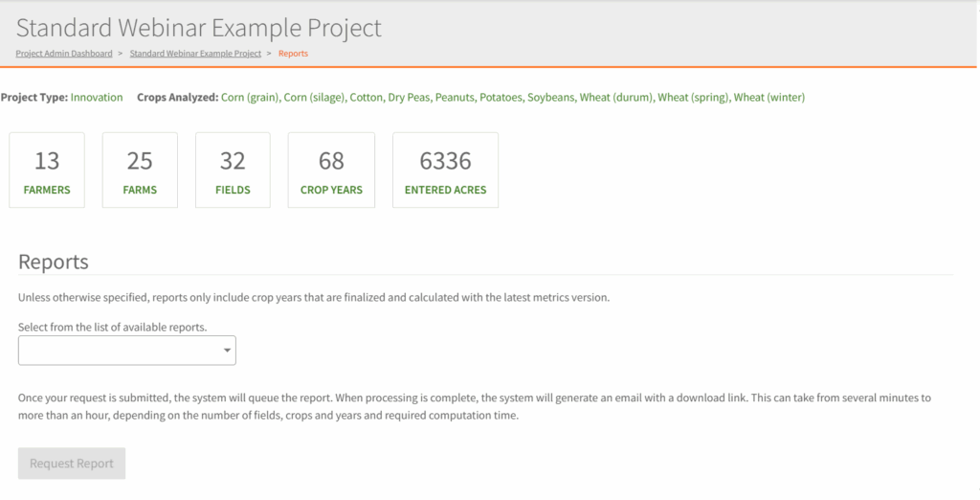Click the Reports breadcrumb item
Viewport: 980px width, 500px height.
293,54
